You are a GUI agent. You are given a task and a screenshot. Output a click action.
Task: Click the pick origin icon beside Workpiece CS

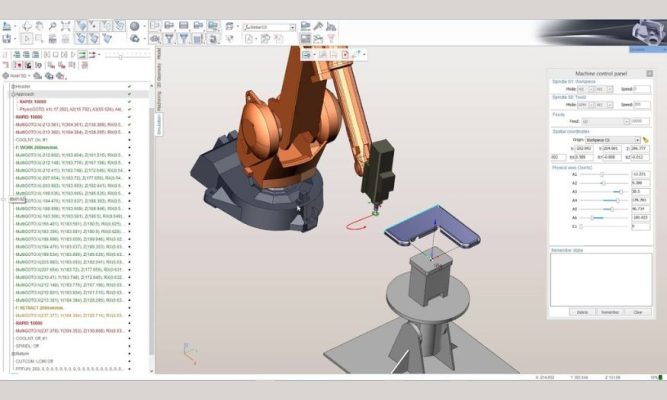click(x=645, y=140)
